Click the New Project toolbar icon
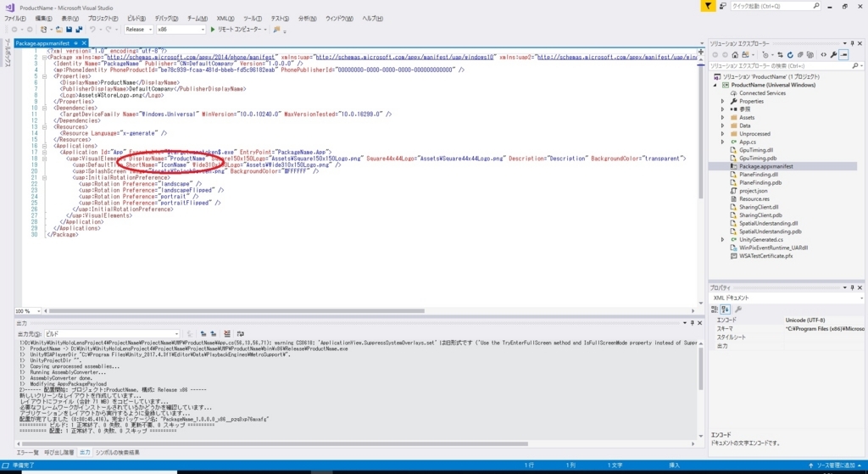This screenshot has width=868, height=474. [44, 30]
